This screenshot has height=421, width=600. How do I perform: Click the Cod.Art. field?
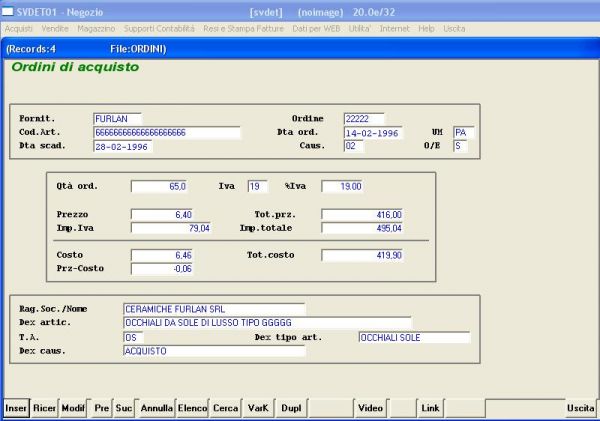167,132
